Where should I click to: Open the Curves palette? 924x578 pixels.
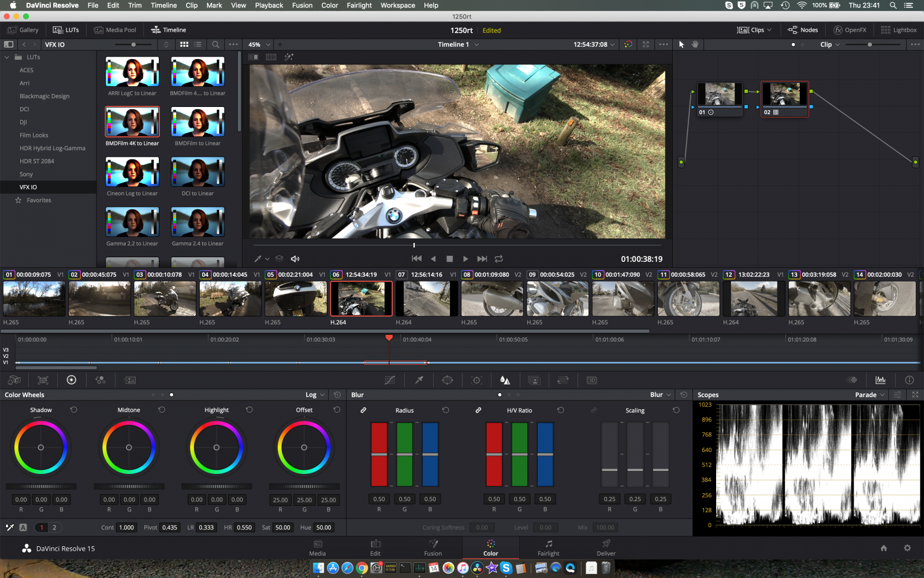coord(390,380)
